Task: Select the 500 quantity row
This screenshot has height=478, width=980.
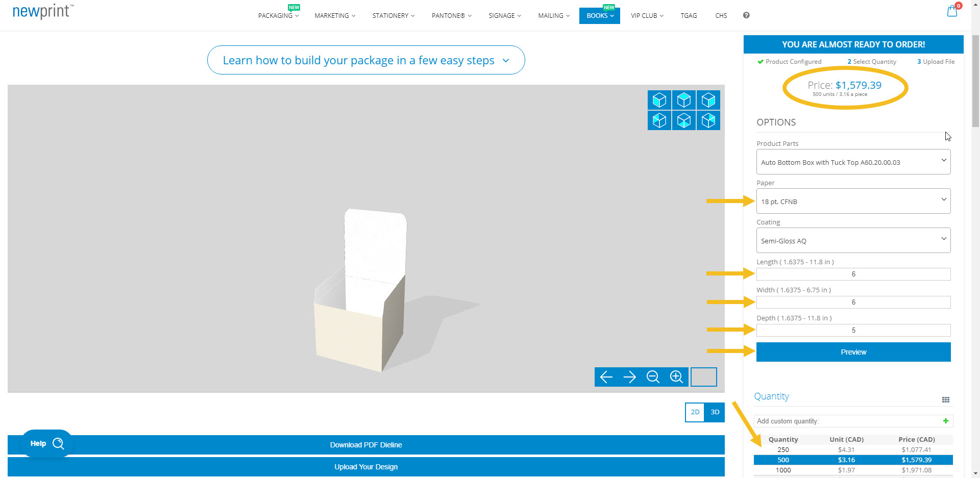Action: tap(853, 460)
